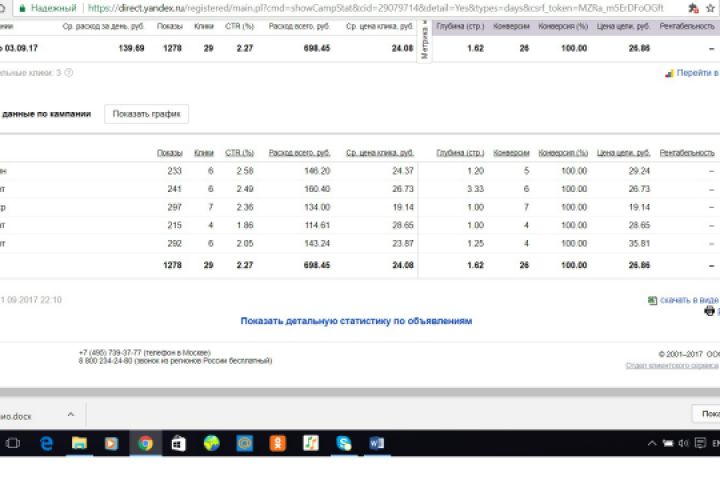
Task: Collapse the Метрика column panel
Action: [424, 40]
